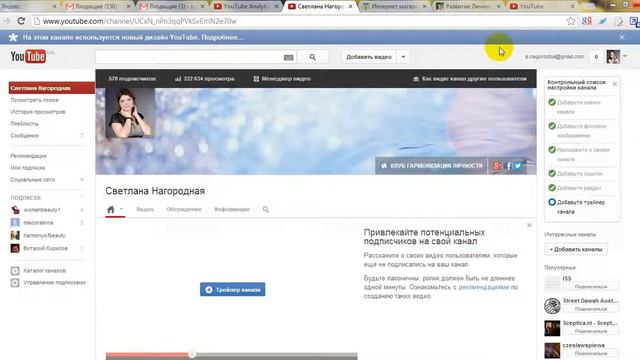Open 'Менеджер видео' in the channel bar
The width and height of the screenshot is (640, 360).
tap(282, 78)
